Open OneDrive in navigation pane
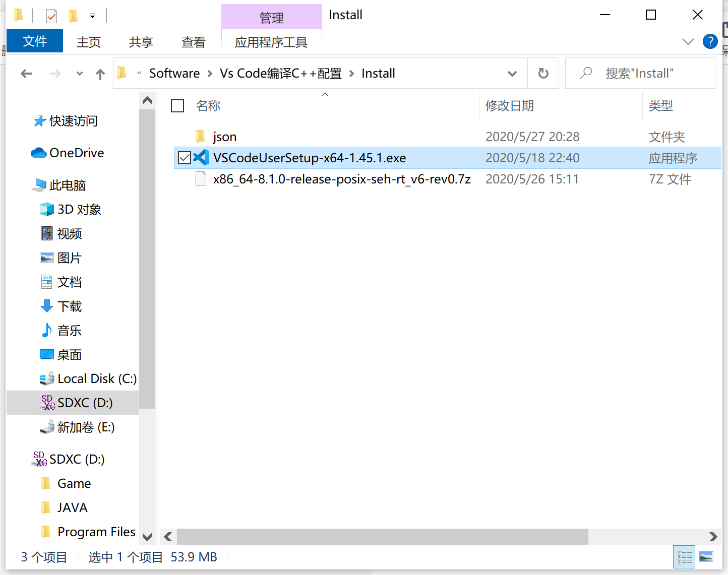The height and width of the screenshot is (575, 728). click(77, 153)
